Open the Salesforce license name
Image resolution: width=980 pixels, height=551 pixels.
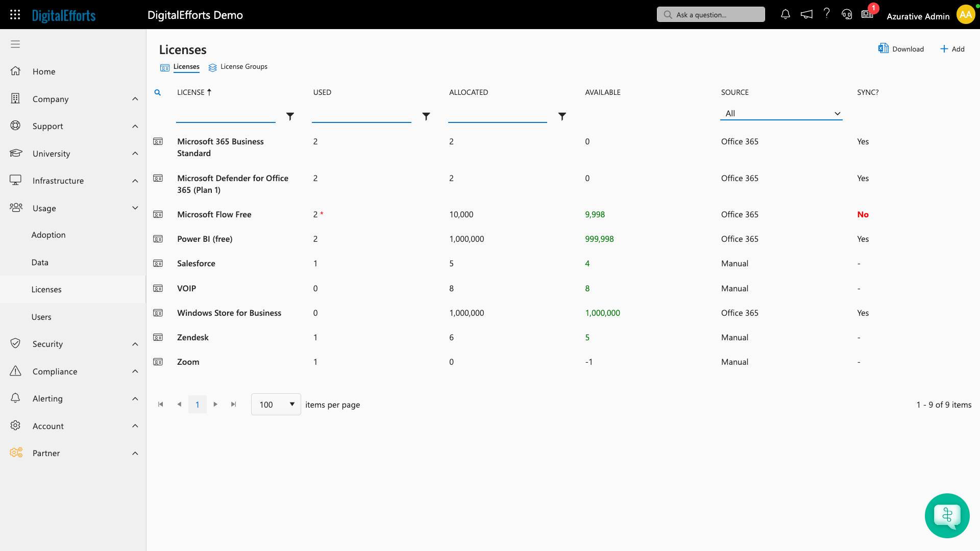[x=196, y=263]
